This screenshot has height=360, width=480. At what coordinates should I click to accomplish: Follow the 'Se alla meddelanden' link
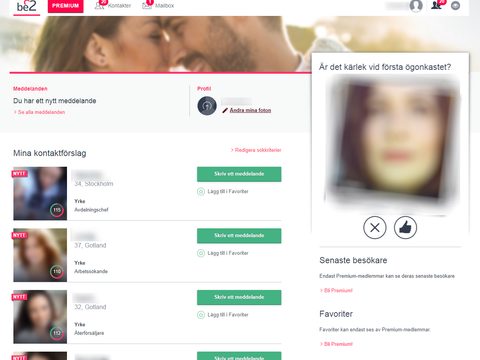coord(39,112)
